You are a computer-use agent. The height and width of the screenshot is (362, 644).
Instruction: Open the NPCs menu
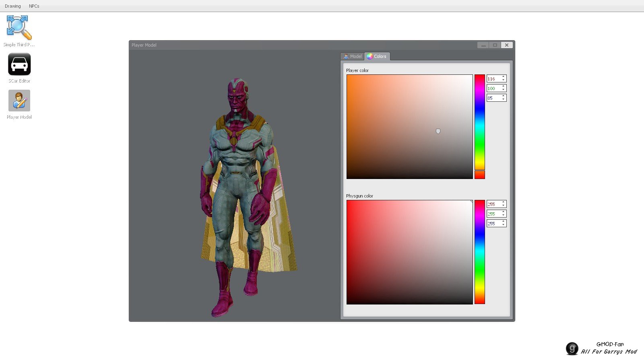click(34, 6)
